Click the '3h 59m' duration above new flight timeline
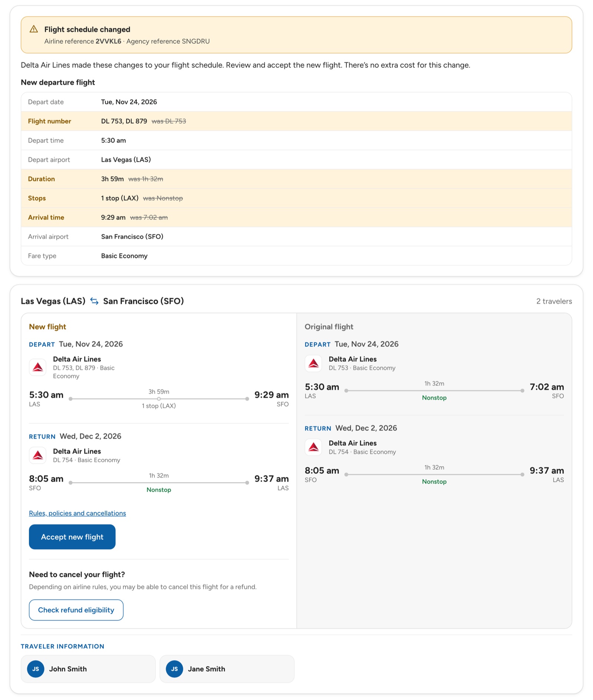Screen dimensions: 593x700 click(159, 392)
